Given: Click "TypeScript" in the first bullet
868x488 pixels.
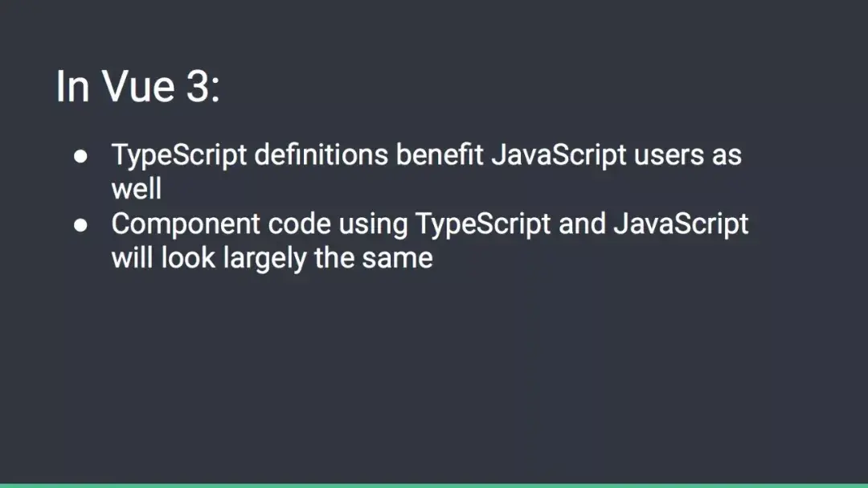Looking at the screenshot, I should coord(179,155).
